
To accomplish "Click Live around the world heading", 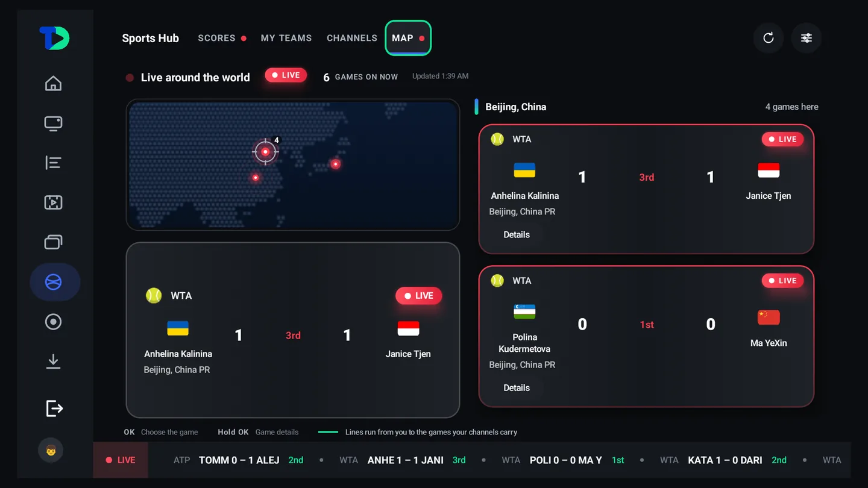I will click(195, 77).
